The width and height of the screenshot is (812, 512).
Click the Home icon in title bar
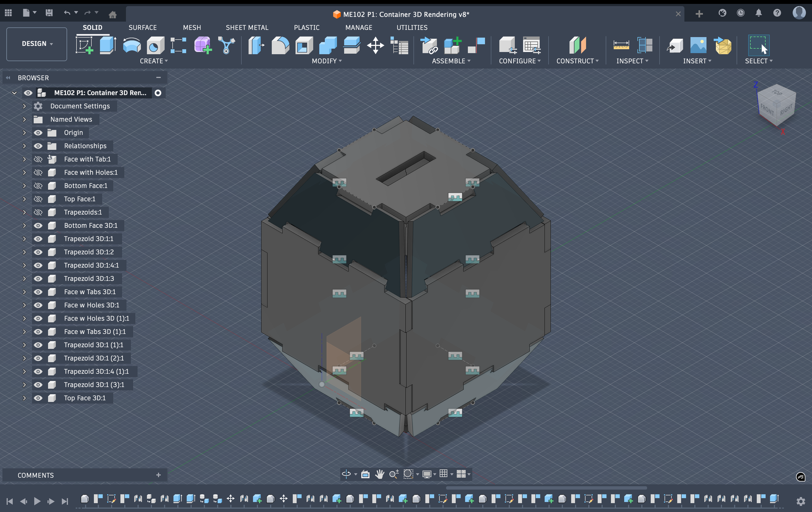click(x=113, y=15)
